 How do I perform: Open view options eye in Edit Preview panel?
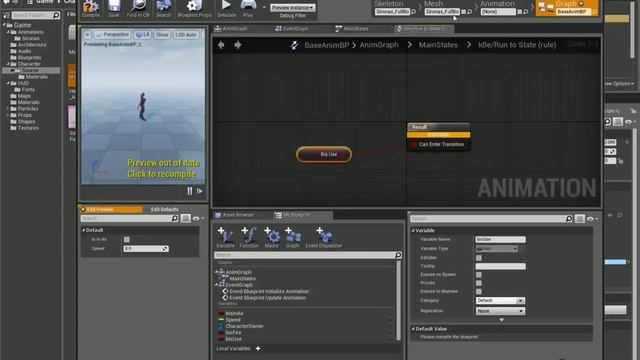click(198, 219)
